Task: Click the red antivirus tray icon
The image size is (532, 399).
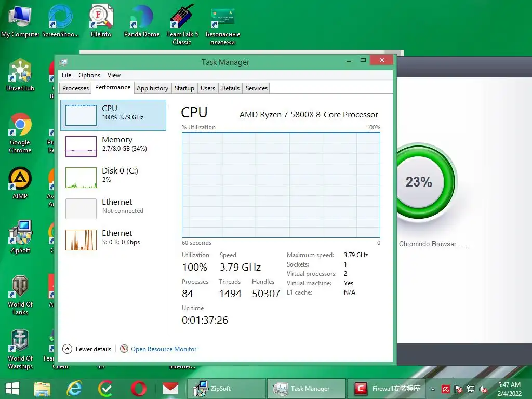Action: [x=445, y=389]
